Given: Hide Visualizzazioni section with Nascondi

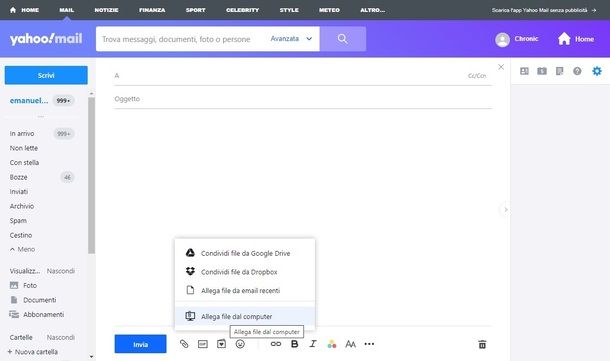Looking at the screenshot, I should coord(61,271).
